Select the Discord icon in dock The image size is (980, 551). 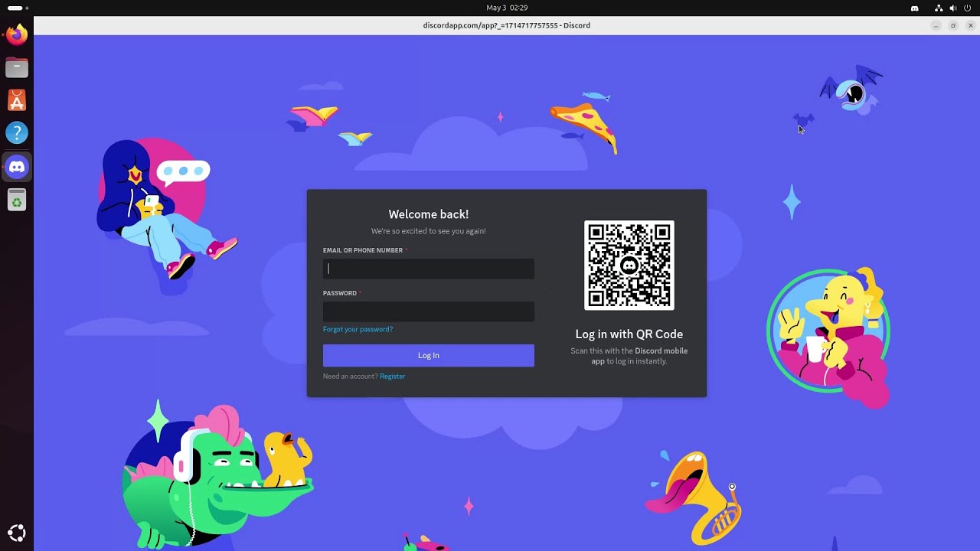point(17,166)
